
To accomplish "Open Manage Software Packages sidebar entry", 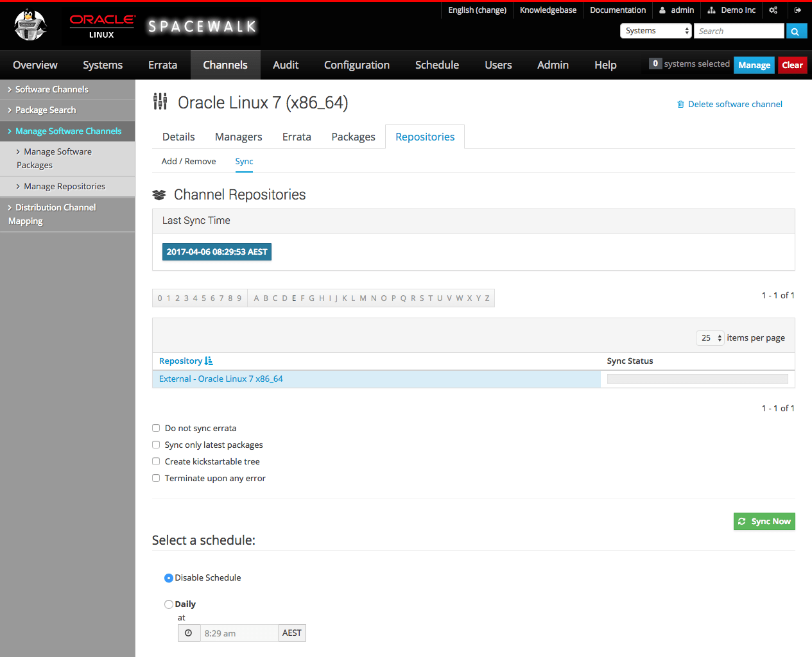I will pyautogui.click(x=67, y=158).
